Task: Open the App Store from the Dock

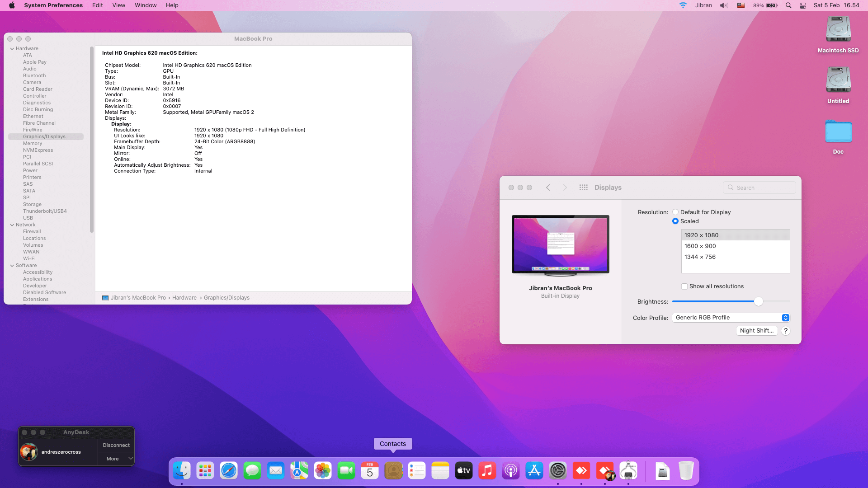Action: point(534,470)
